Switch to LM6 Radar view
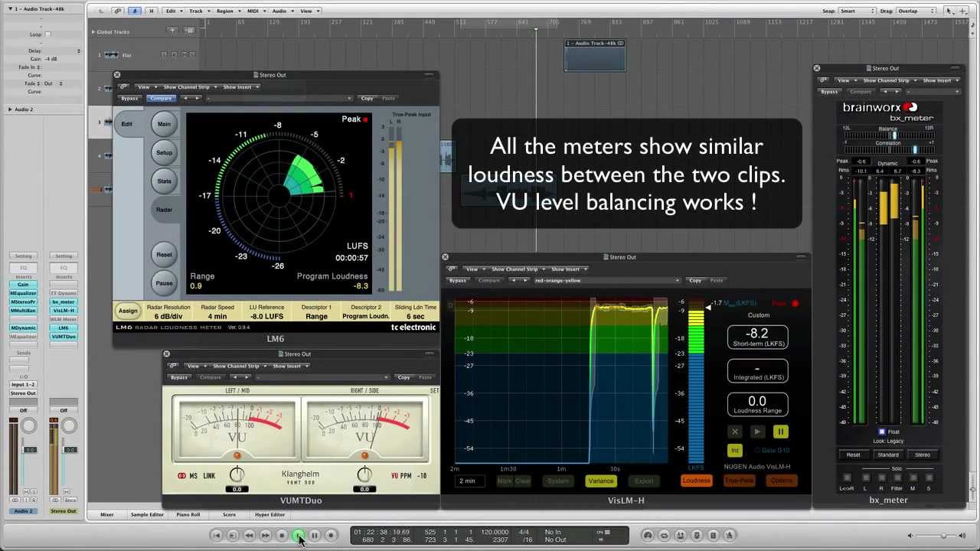Image resolution: width=980 pixels, height=551 pixels. (164, 210)
